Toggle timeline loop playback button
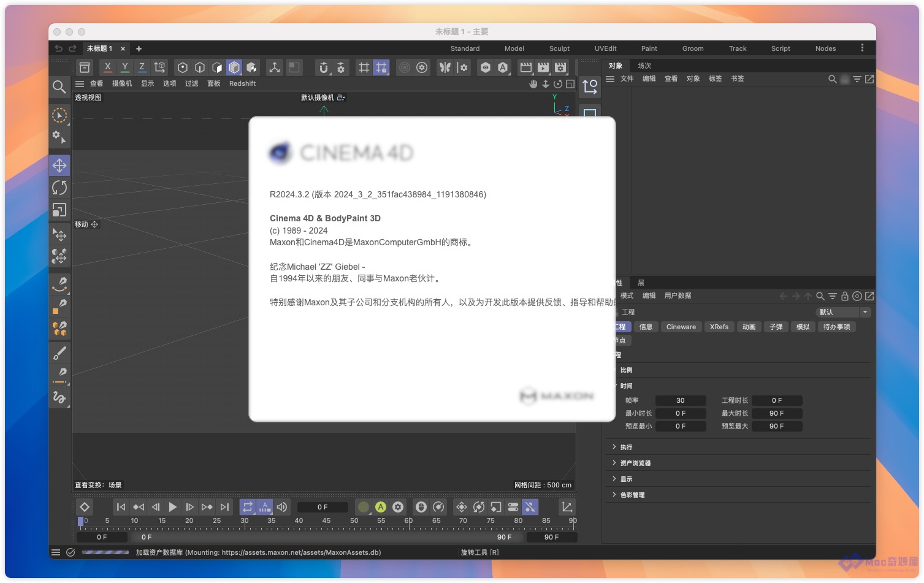 point(248,507)
